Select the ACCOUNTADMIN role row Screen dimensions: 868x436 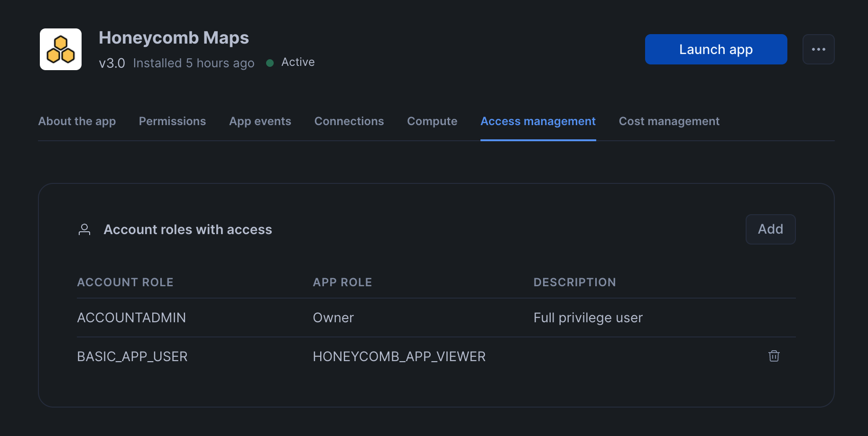[x=131, y=318]
